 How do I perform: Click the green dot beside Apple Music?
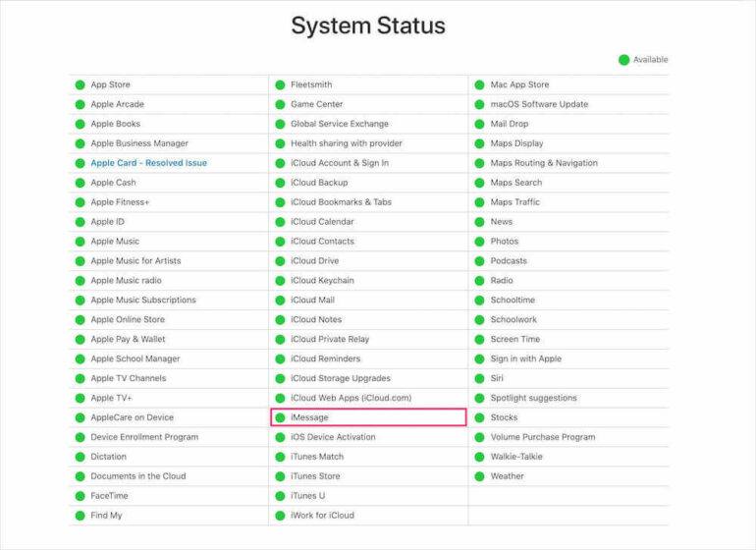(81, 241)
